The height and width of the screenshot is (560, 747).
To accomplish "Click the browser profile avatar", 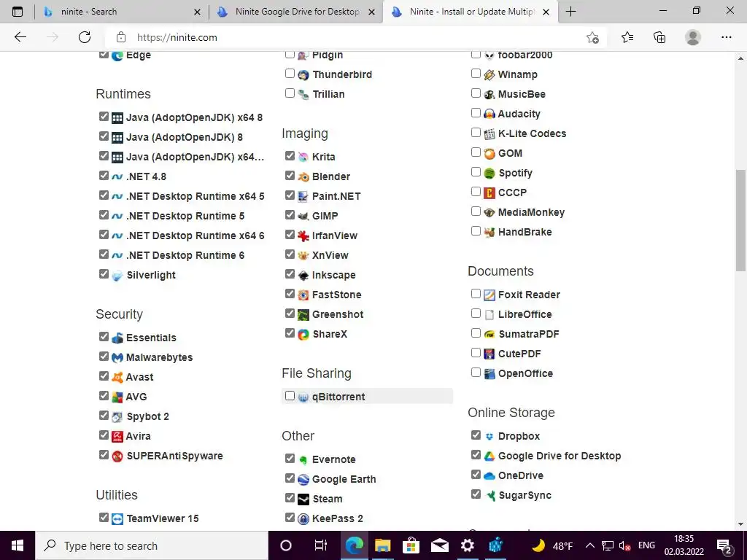I will coord(693,37).
